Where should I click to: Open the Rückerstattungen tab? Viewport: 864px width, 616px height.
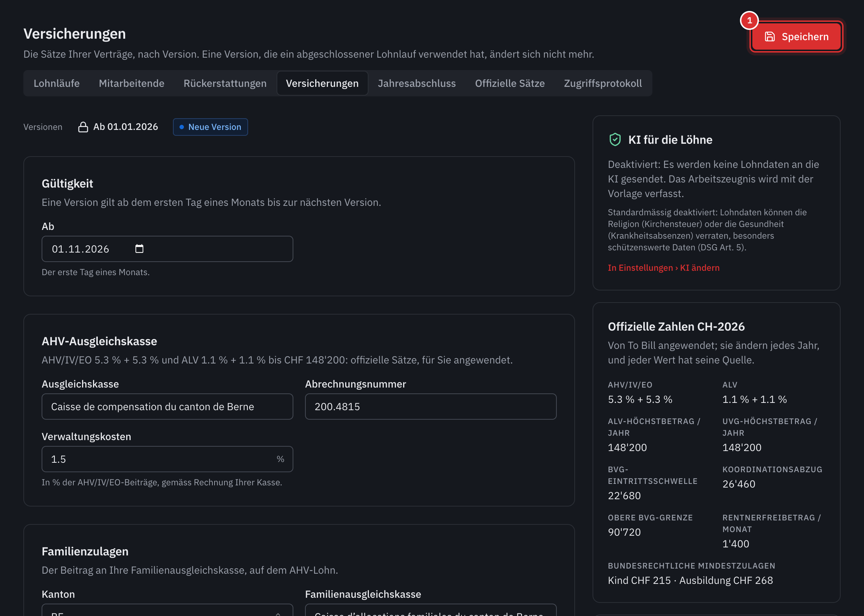coord(225,83)
